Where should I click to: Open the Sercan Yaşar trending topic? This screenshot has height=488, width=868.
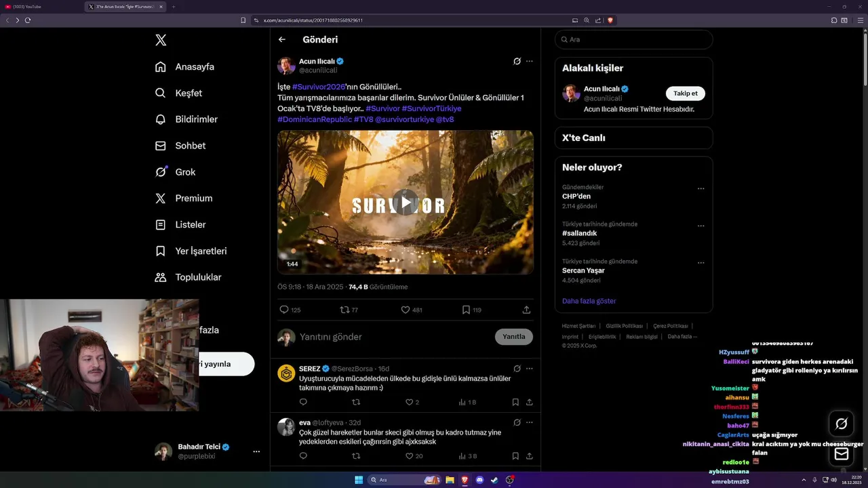click(583, 270)
